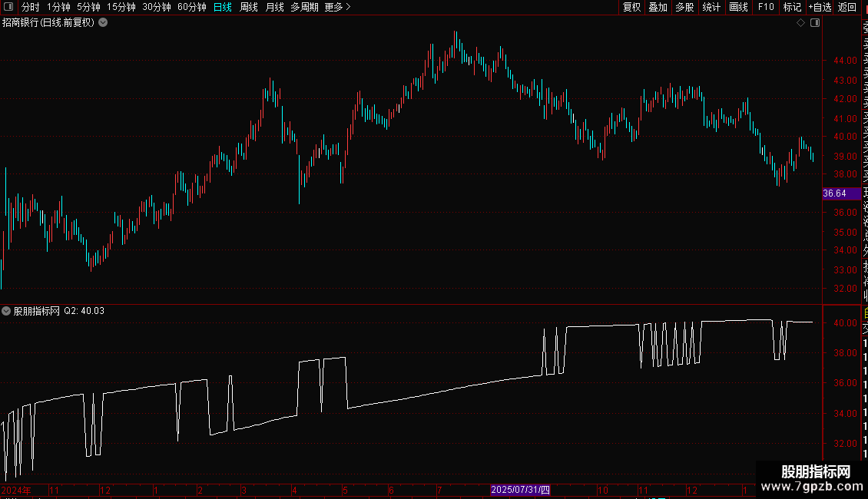The width and height of the screenshot is (868, 499).
Task: Click the 44.00 price axis label
Action: click(x=845, y=61)
